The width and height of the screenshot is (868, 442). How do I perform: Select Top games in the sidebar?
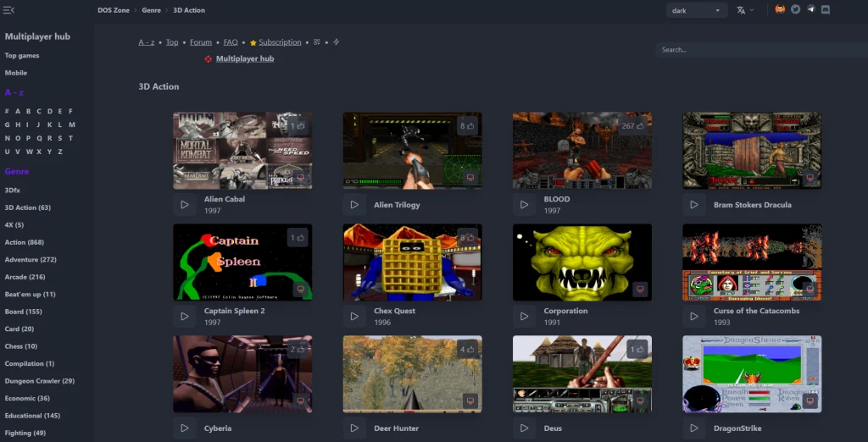pyautogui.click(x=22, y=55)
